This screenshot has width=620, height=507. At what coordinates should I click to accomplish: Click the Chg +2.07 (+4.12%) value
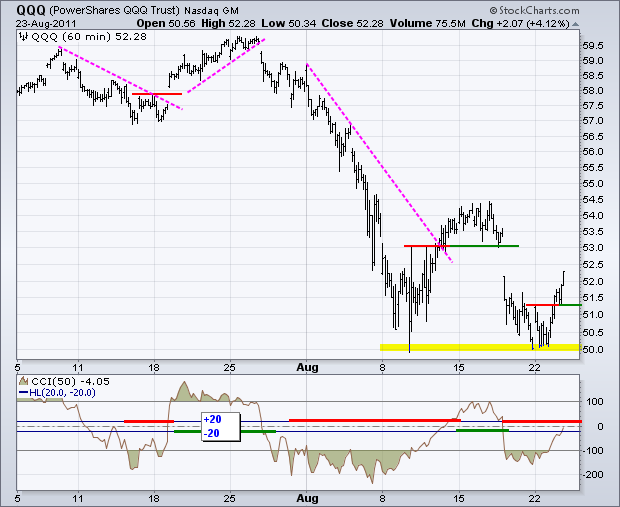coord(520,24)
